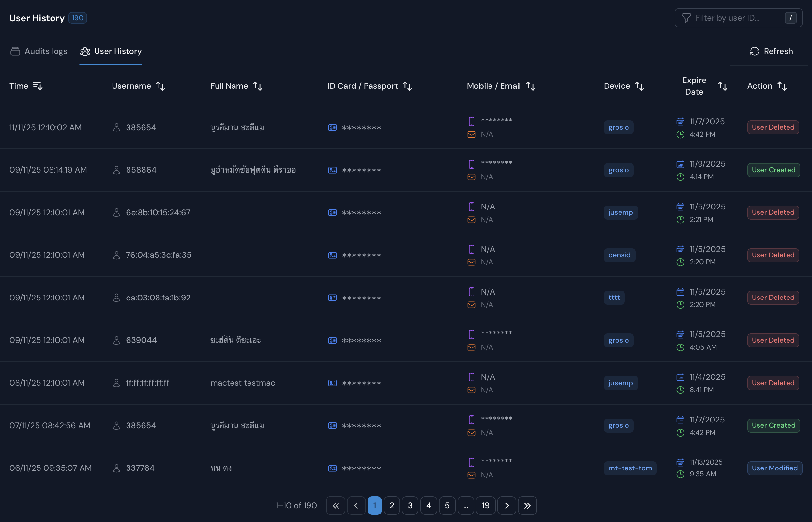The height and width of the screenshot is (522, 812).
Task: Click the envelope icon beside N/A for 337764
Action: (471, 475)
